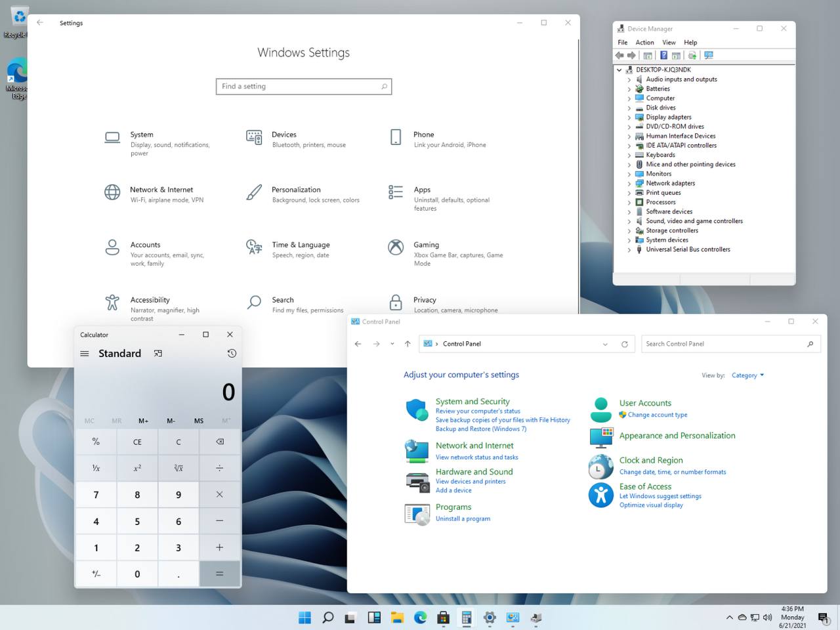Open Network & Internet settings

(x=155, y=194)
